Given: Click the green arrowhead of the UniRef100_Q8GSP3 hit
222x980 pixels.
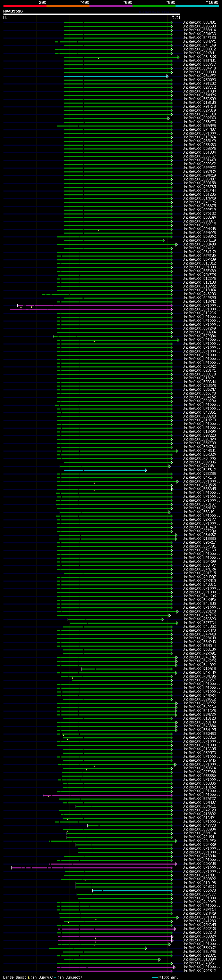Looking at the screenshot, I should (x=163, y=619).
